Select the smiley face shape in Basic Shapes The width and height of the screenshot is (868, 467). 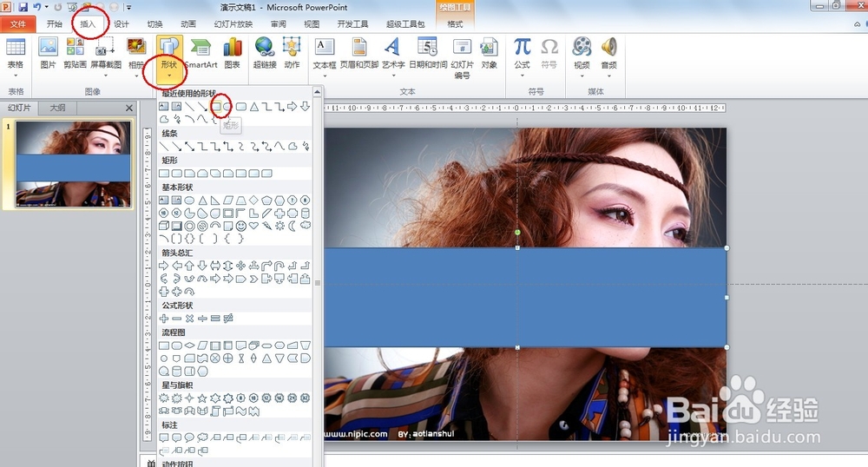pyautogui.click(x=241, y=226)
